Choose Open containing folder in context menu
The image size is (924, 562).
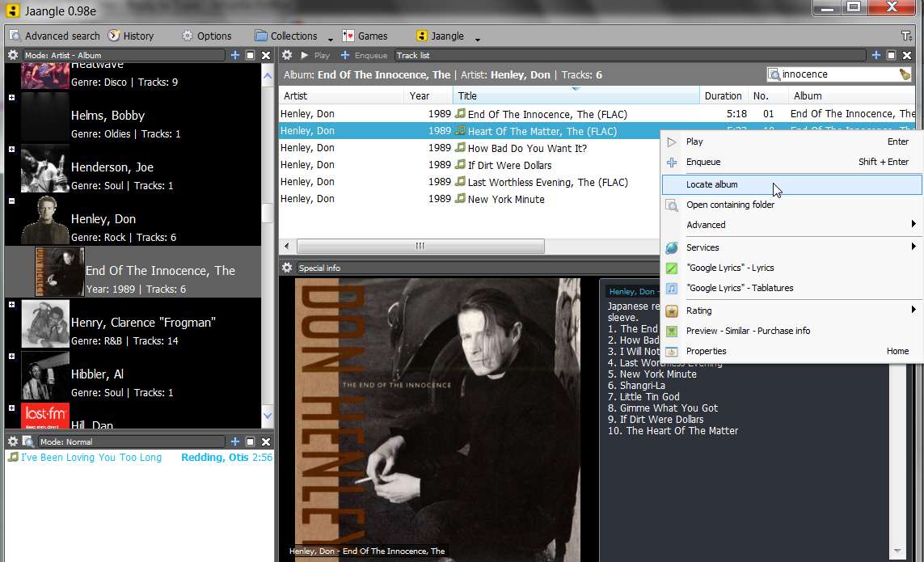click(x=791, y=205)
